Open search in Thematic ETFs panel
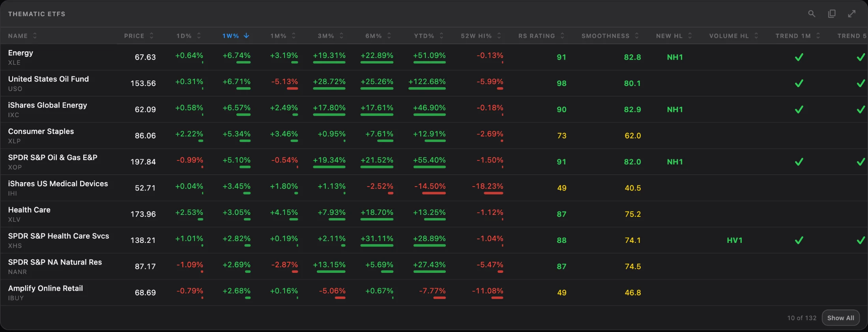 pyautogui.click(x=812, y=14)
